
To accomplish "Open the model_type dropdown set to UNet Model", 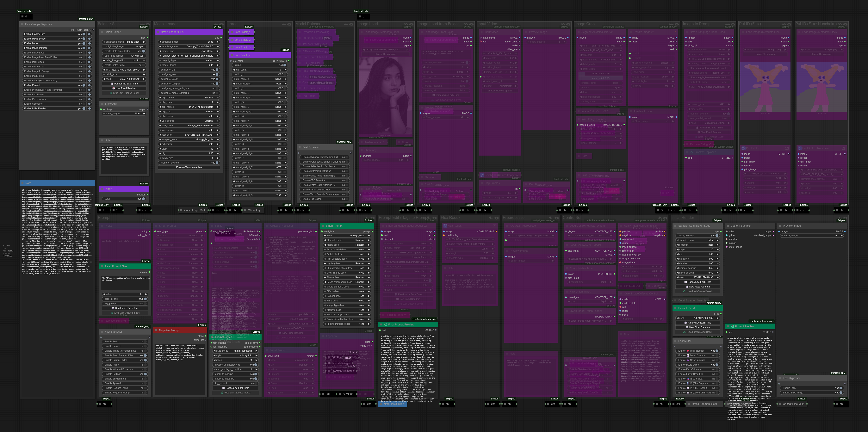I will tap(189, 51).
